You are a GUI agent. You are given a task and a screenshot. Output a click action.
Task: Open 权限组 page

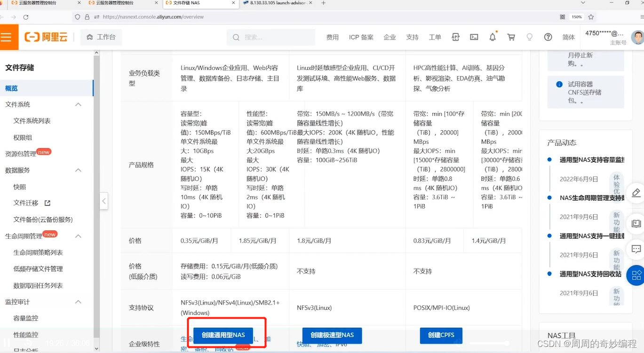(x=23, y=137)
